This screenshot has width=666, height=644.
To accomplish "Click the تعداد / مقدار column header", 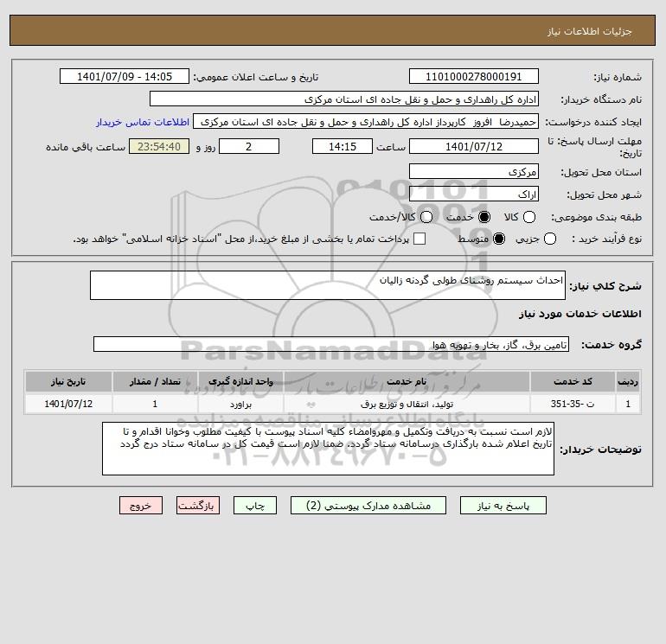I will [155, 381].
